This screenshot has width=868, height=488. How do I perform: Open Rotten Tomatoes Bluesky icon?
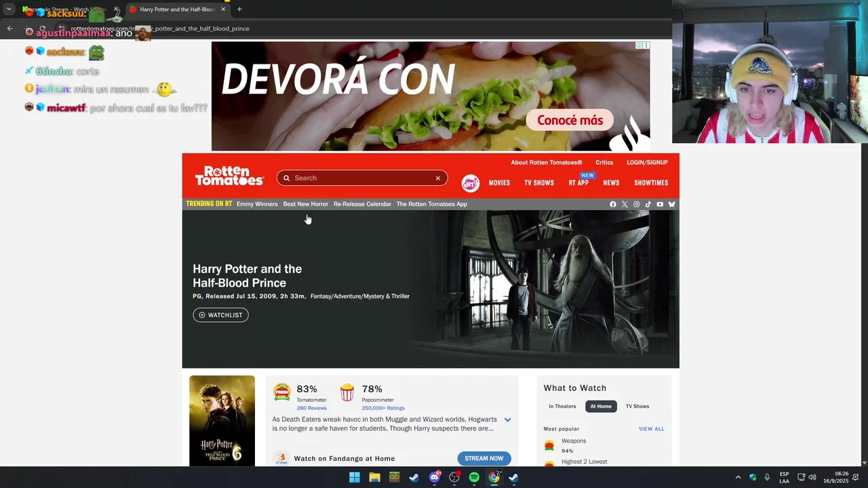coord(671,204)
